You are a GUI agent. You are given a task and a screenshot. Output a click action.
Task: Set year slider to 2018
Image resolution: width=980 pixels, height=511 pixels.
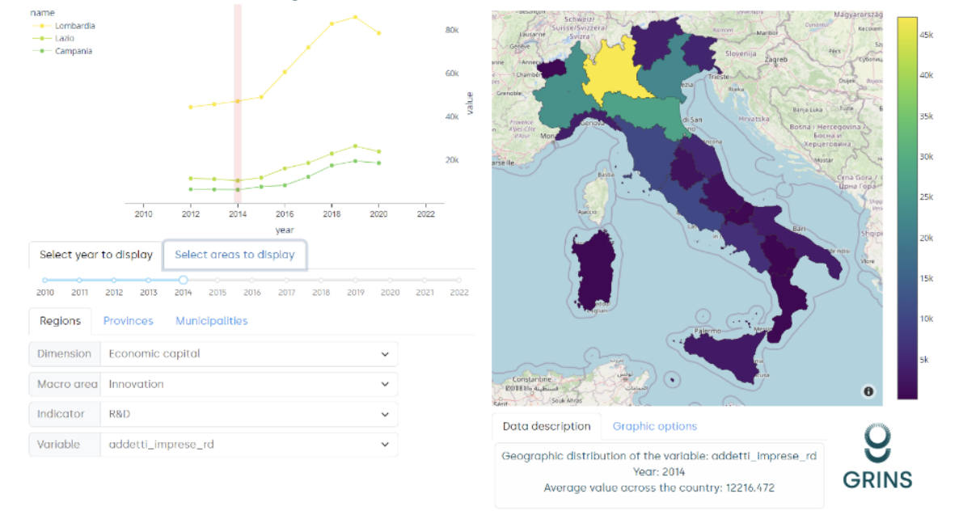tap(321, 280)
